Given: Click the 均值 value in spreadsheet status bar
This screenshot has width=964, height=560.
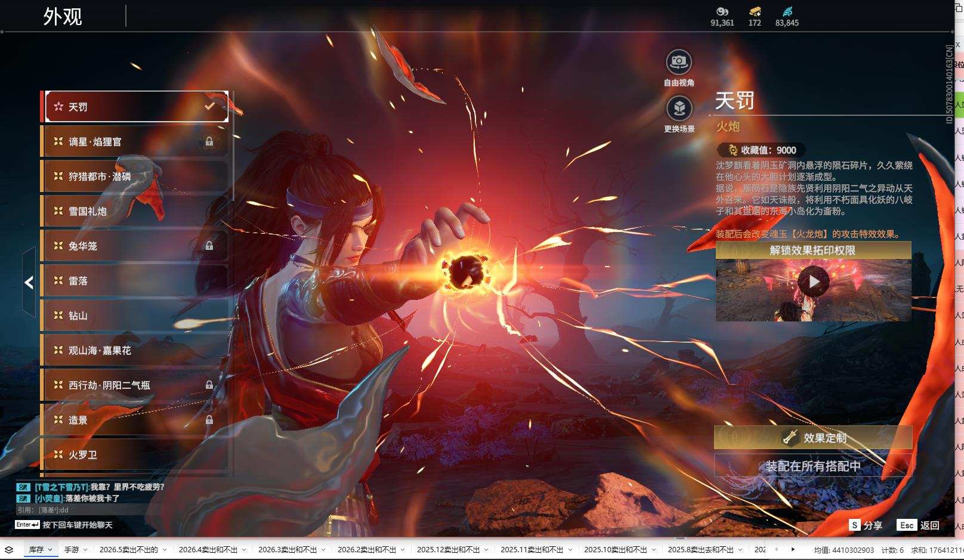Looking at the screenshot, I should 843,550.
